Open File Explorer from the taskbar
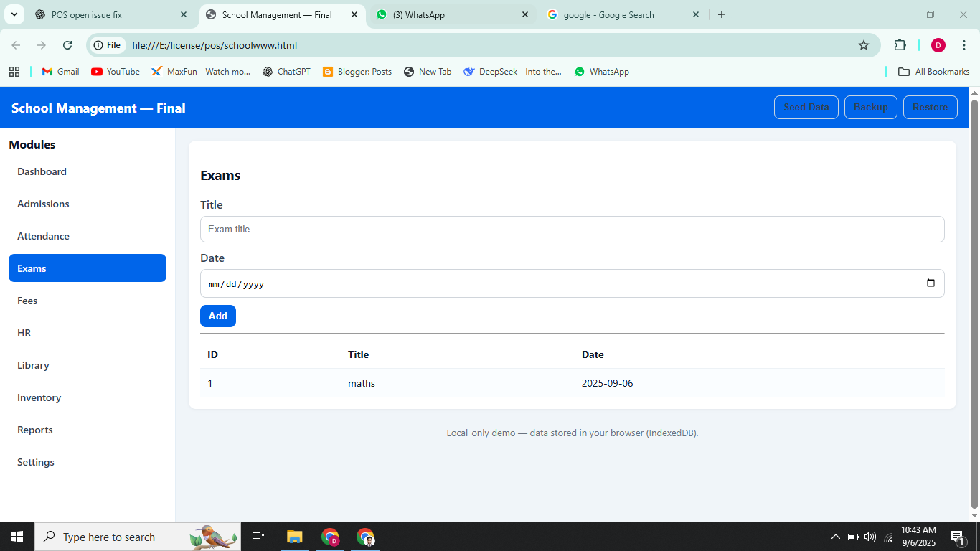This screenshot has height=551, width=980. coord(294,537)
